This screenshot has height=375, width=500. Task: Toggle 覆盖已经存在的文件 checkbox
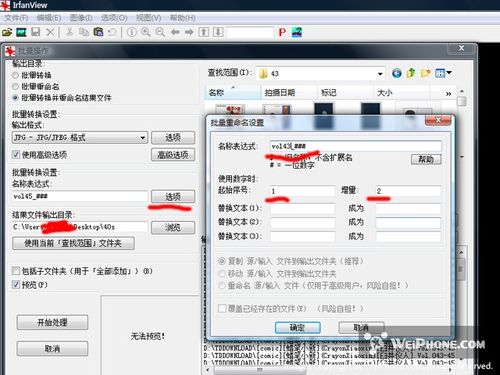point(222,308)
